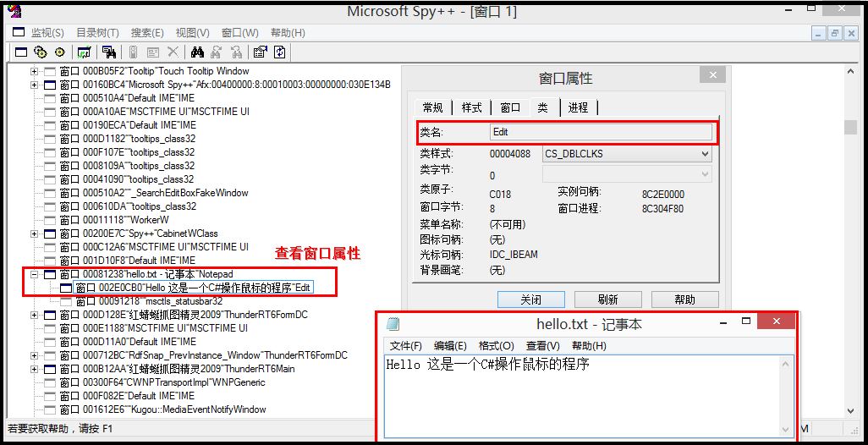Viewport: 868px width, 445px height.
Task: Click the Spy++ application icon in title bar
Action: (15, 10)
